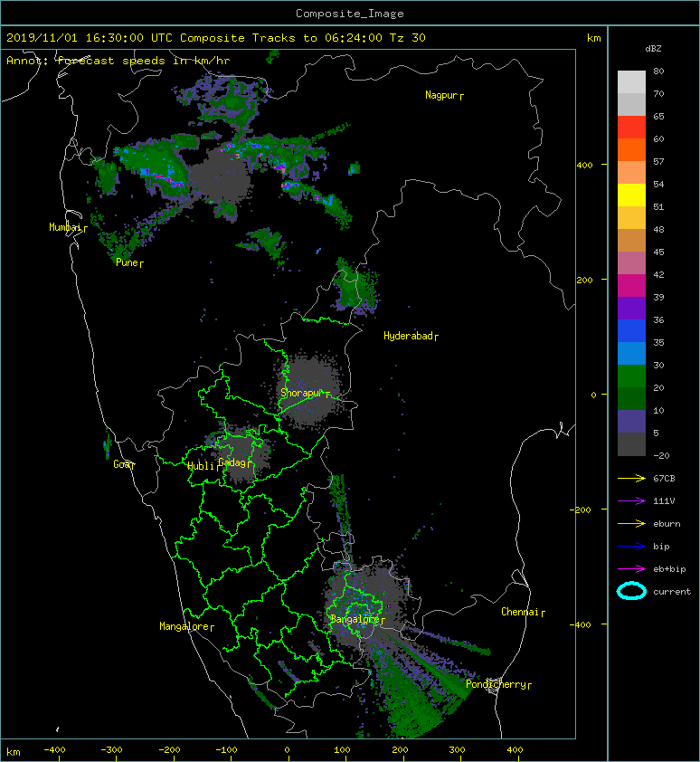Viewport: 700px width, 762px height.
Task: Click the -300 tick on bottom axis
Action: 112,750
